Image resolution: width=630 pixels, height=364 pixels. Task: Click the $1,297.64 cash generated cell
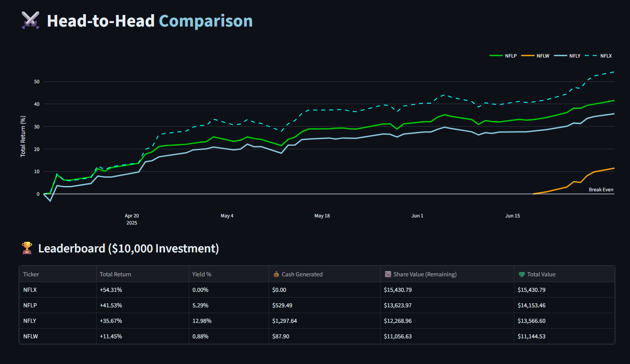324,321
